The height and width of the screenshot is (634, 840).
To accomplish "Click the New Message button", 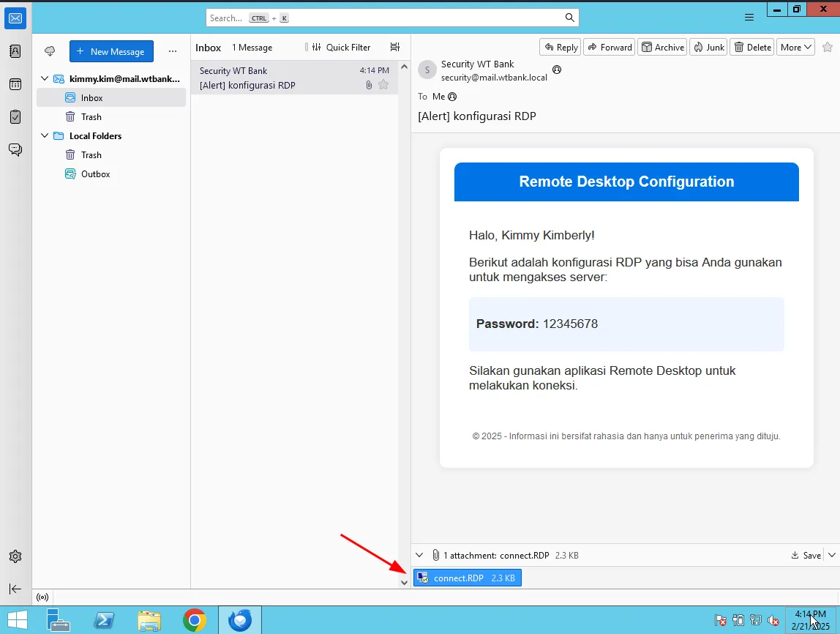I will point(111,51).
